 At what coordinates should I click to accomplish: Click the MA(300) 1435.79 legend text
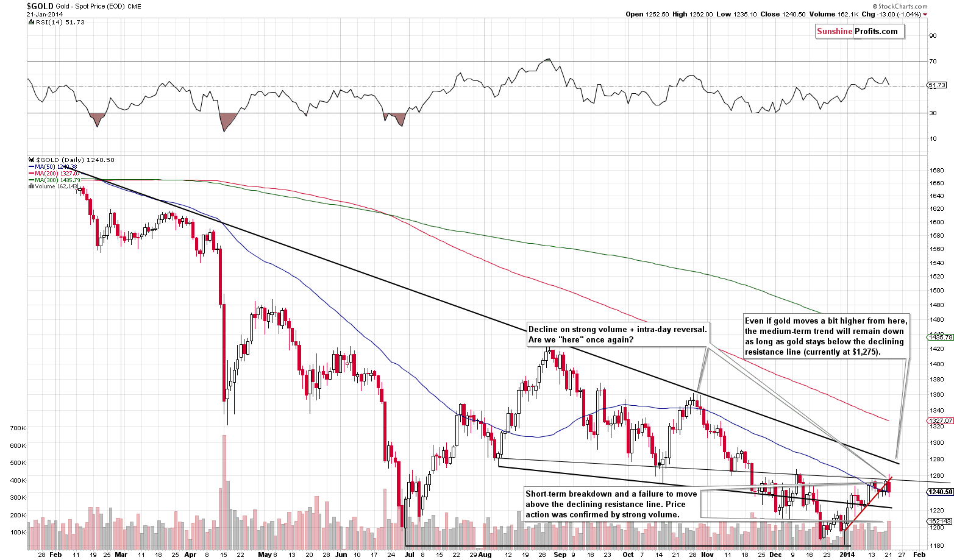click(x=58, y=180)
